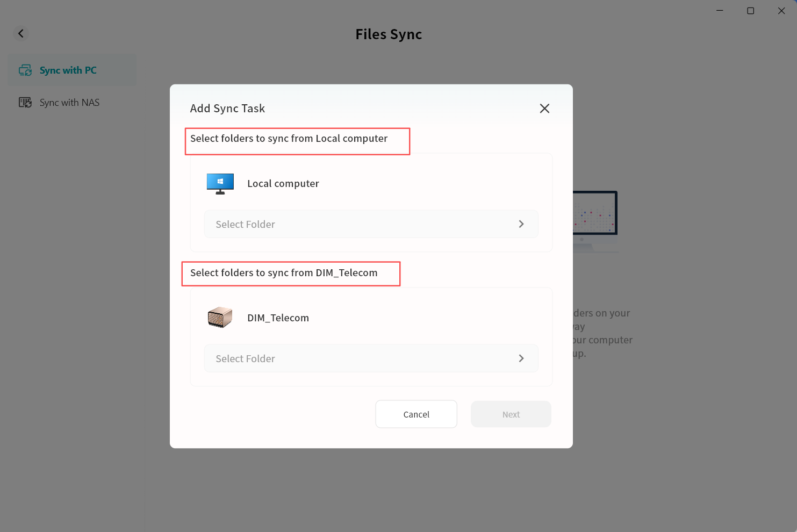Expand the DIM_Telecom folder chevron
This screenshot has height=532, width=797.
pyautogui.click(x=521, y=358)
